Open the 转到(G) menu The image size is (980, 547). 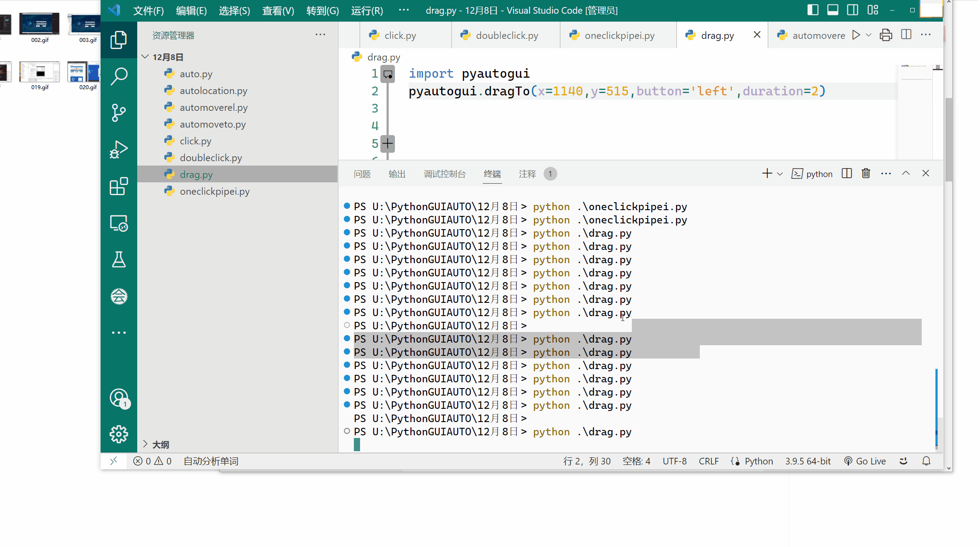coord(323,11)
